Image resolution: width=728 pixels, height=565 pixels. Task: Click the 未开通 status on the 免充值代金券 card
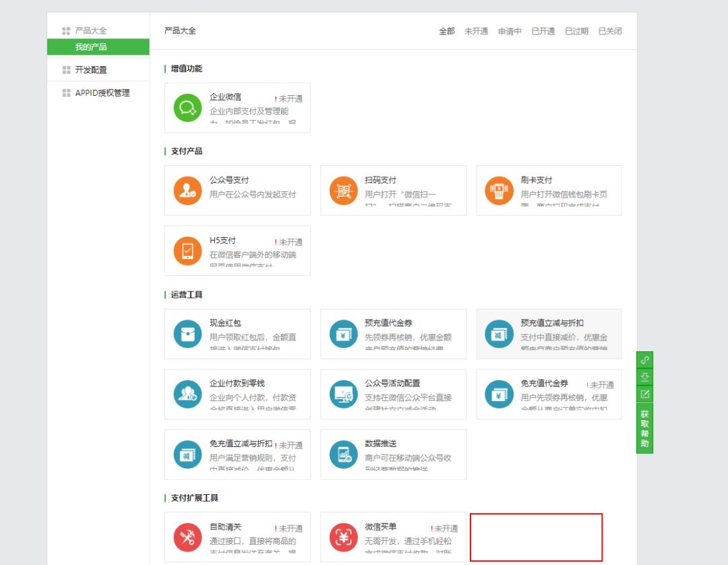pos(601,385)
